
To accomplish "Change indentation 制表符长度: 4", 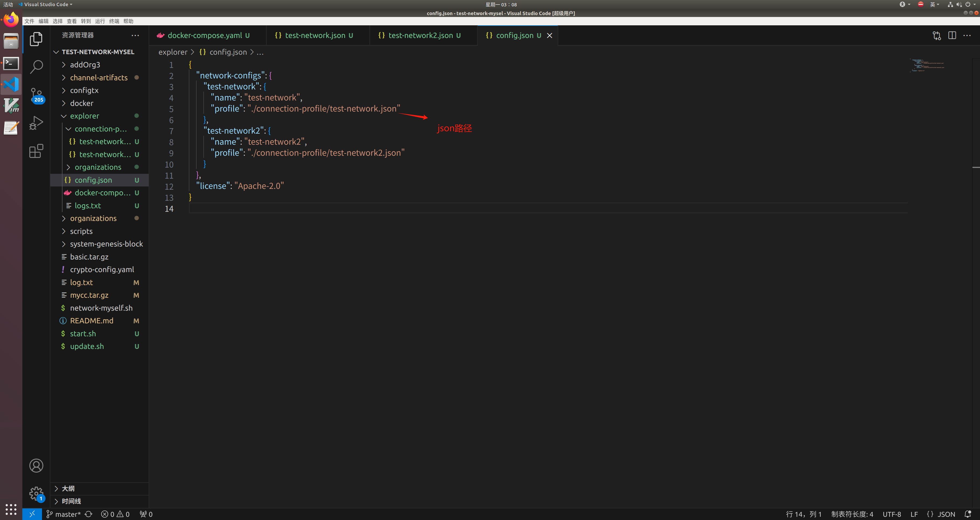I will coord(852,514).
